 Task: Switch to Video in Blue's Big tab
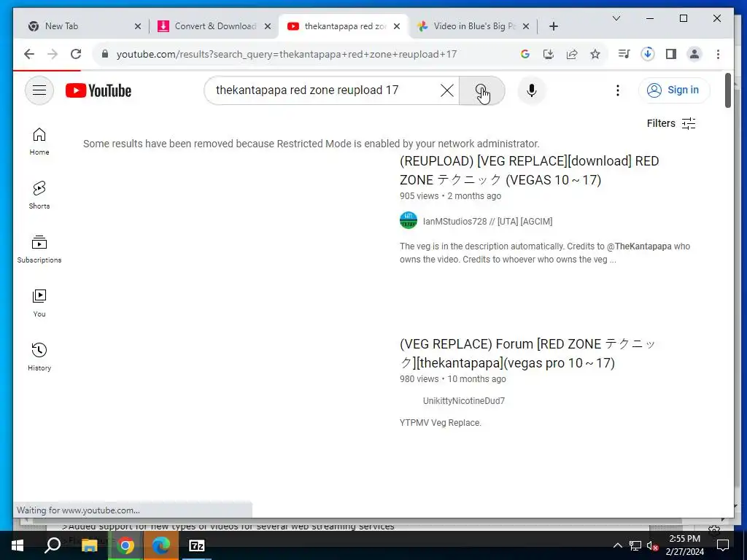tap(474, 26)
